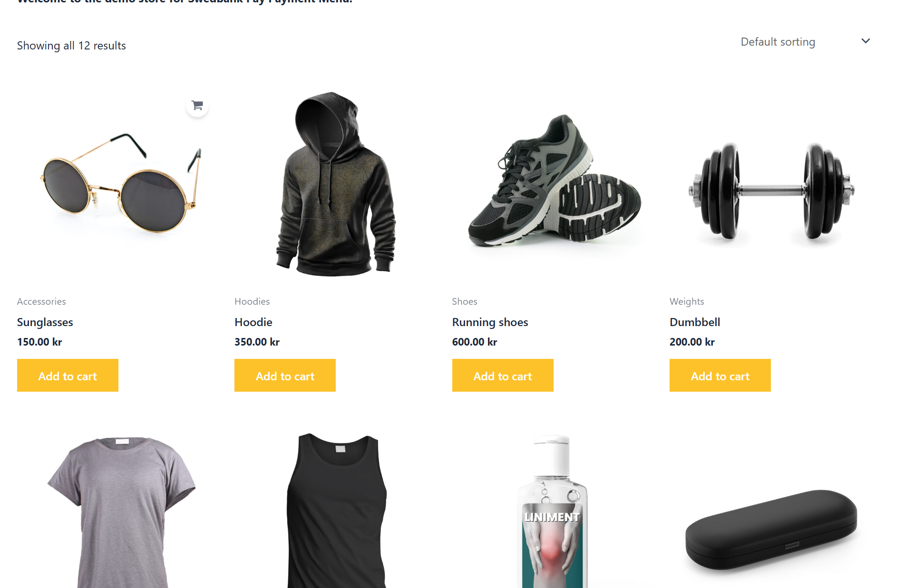Open the Sunglasses product title link

coord(45,322)
